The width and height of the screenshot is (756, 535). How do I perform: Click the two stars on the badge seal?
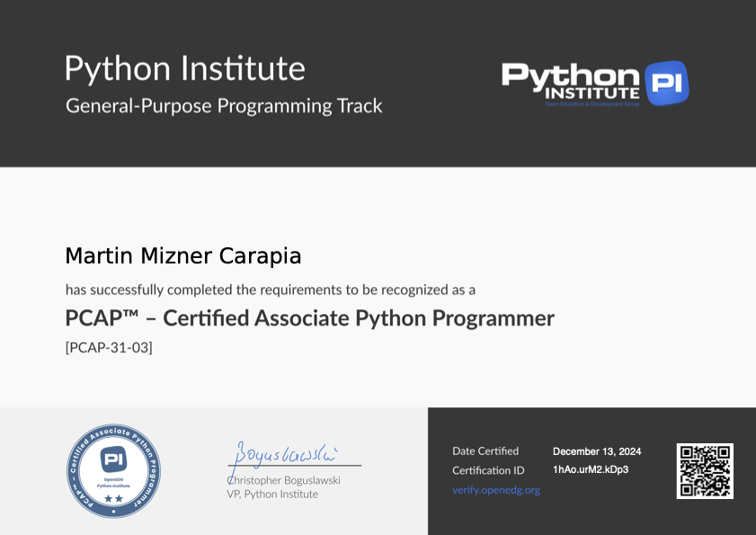pyautogui.click(x=114, y=497)
